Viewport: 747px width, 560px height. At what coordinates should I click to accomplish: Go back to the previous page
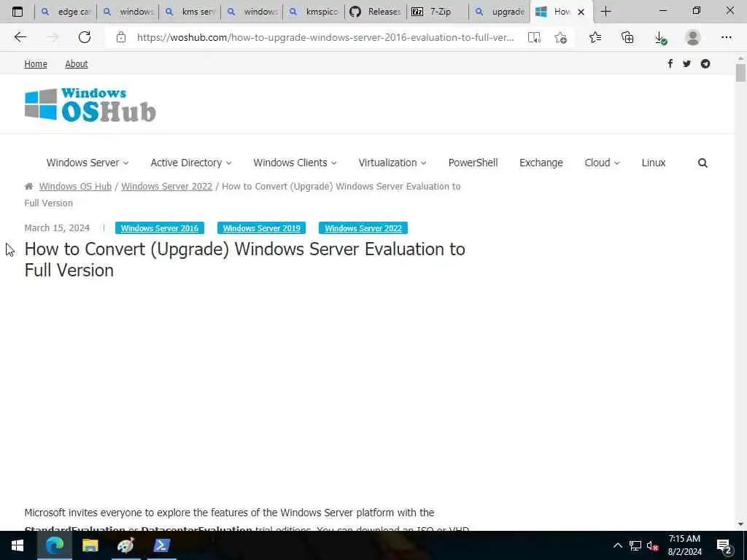click(20, 37)
